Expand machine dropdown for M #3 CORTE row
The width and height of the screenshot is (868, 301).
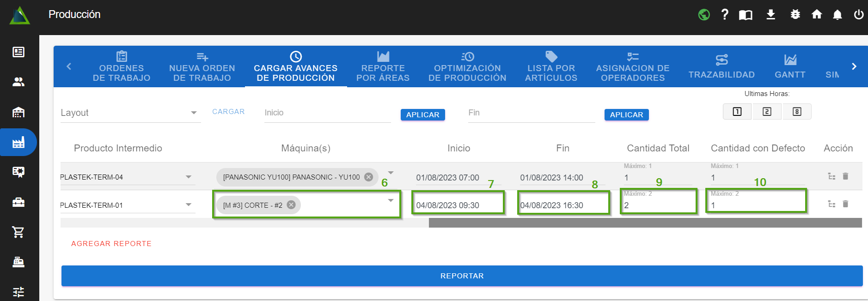click(391, 200)
